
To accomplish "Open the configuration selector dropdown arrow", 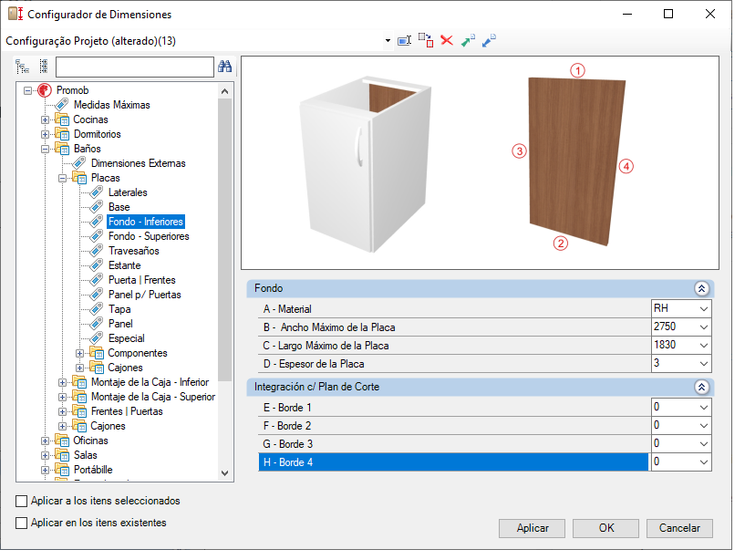I will click(x=388, y=41).
